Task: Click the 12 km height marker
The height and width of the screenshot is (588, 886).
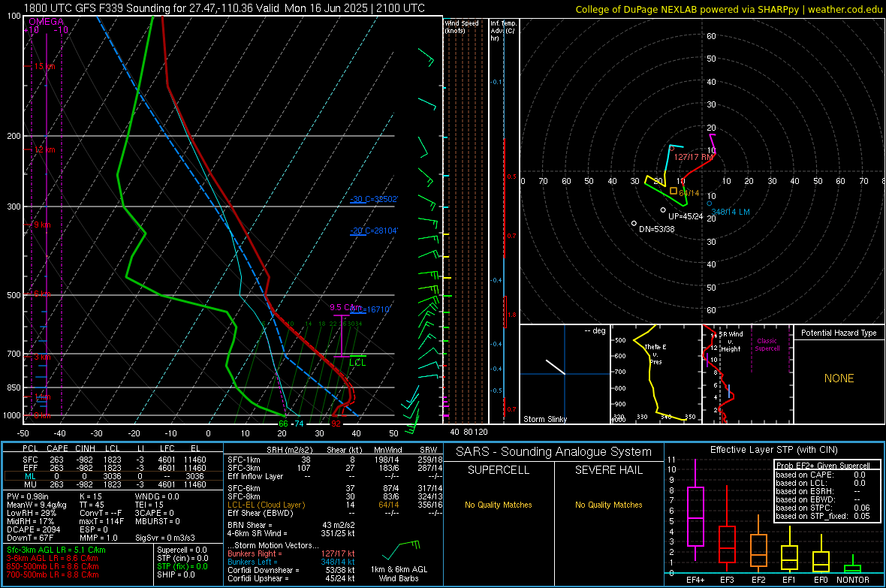Action: 44,150
